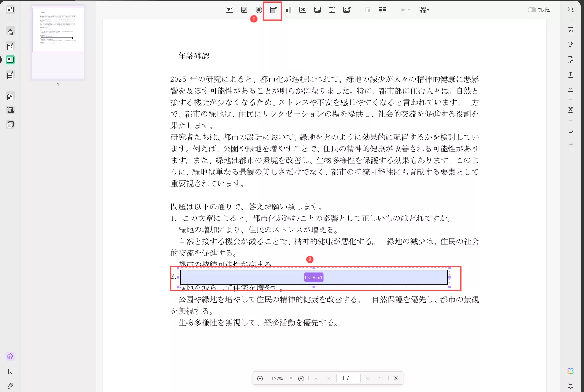
Task: Click the Save as other icon
Action: coord(570,110)
